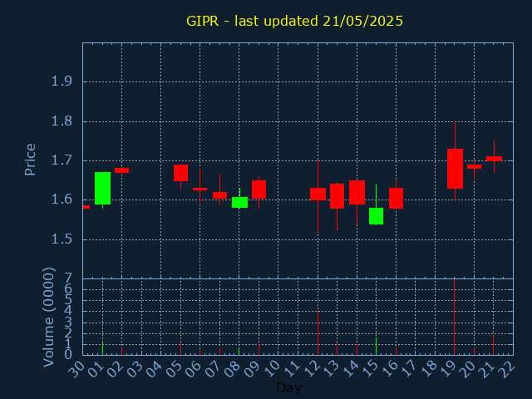This screenshot has width=532, height=399.
Task: Click the chart title GIPR last updated 21/05/2025
Action: 294,21
